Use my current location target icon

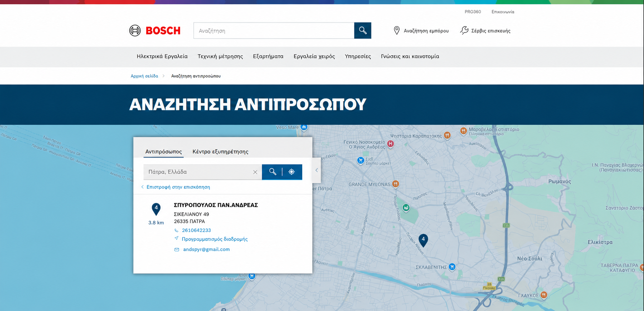pyautogui.click(x=291, y=172)
